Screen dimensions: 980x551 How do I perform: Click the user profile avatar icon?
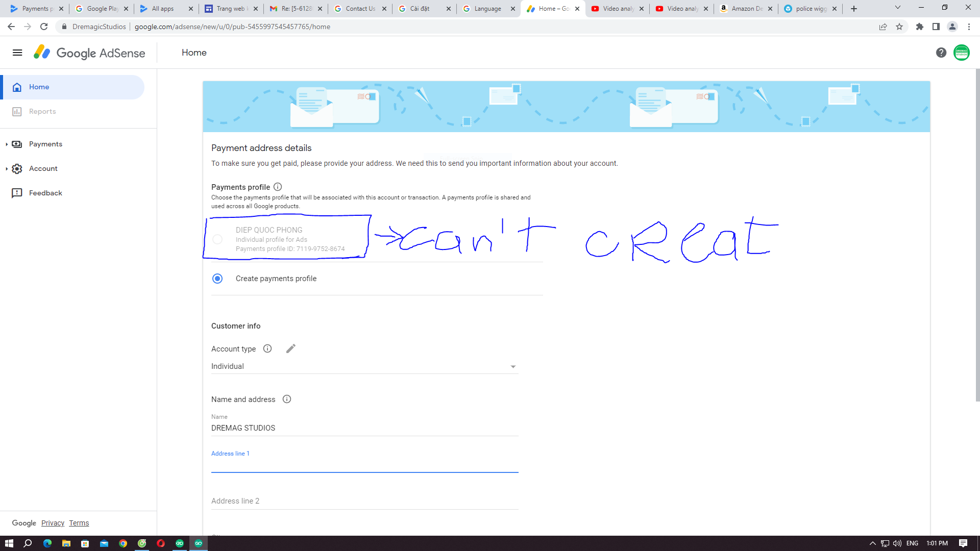coord(962,53)
